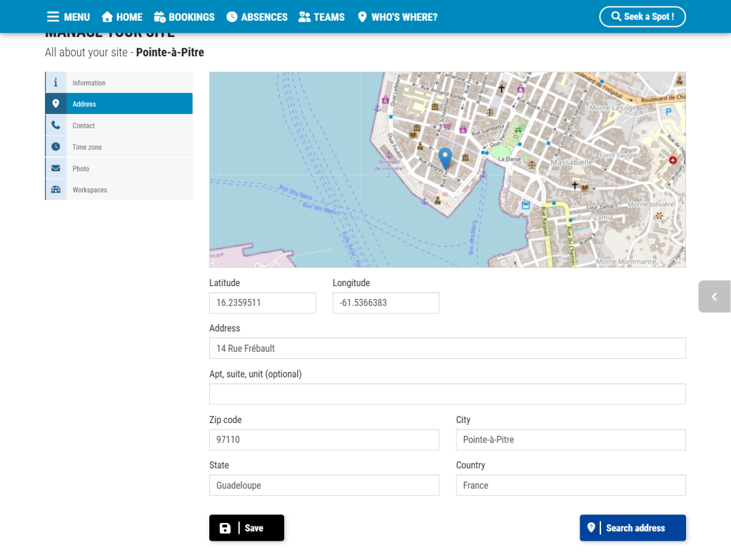Click the Absences clock icon
The width and height of the screenshot is (731, 560).
[232, 17]
